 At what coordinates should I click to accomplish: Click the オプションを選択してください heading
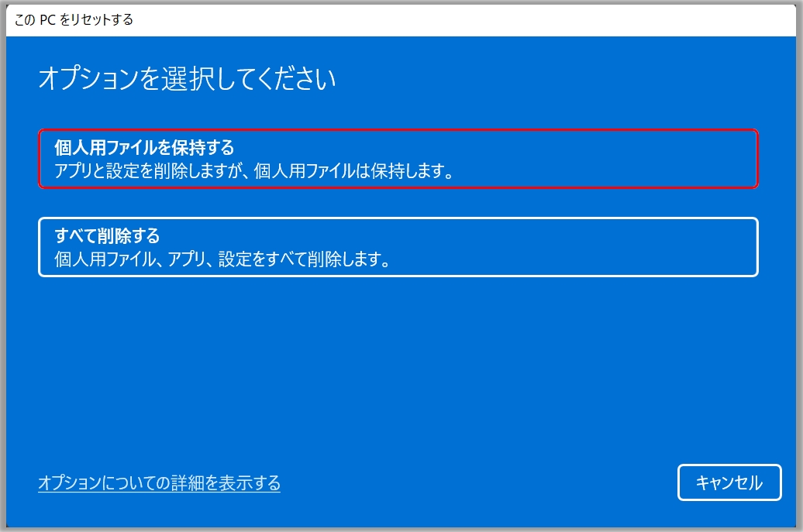tap(187, 79)
